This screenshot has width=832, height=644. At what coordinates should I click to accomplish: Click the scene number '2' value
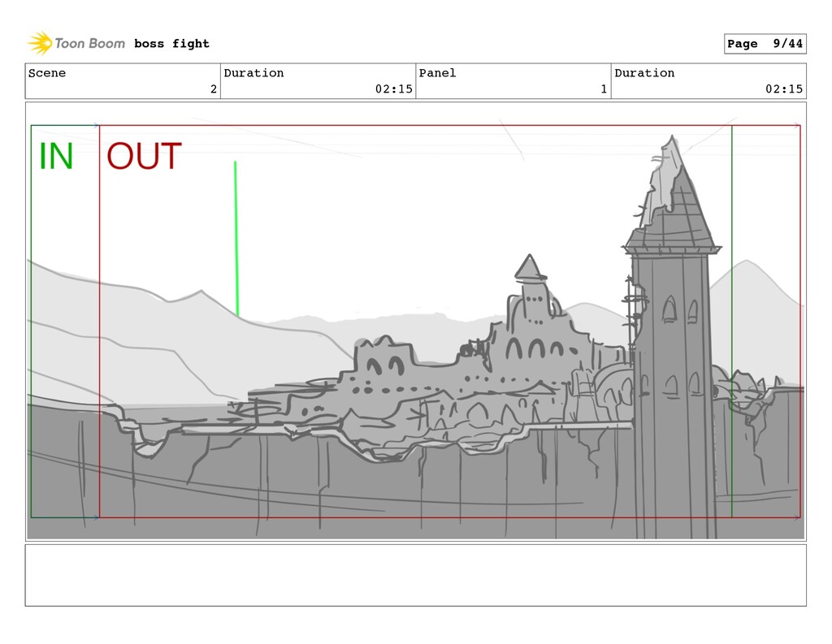[x=214, y=89]
